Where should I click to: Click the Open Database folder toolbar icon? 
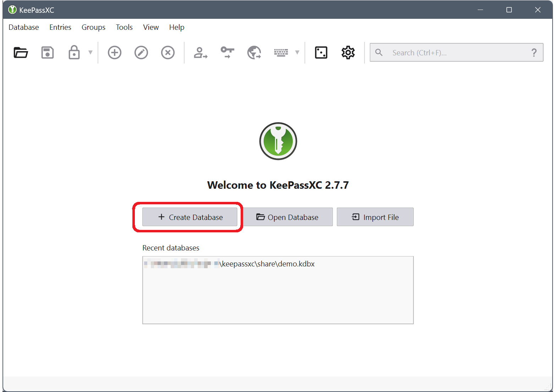[21, 53]
